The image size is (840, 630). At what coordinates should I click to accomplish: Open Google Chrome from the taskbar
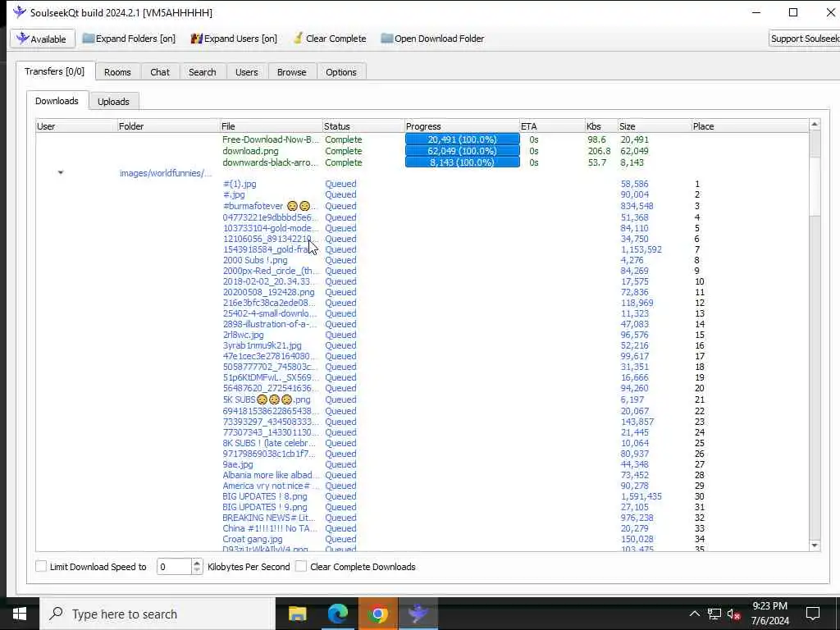377,614
